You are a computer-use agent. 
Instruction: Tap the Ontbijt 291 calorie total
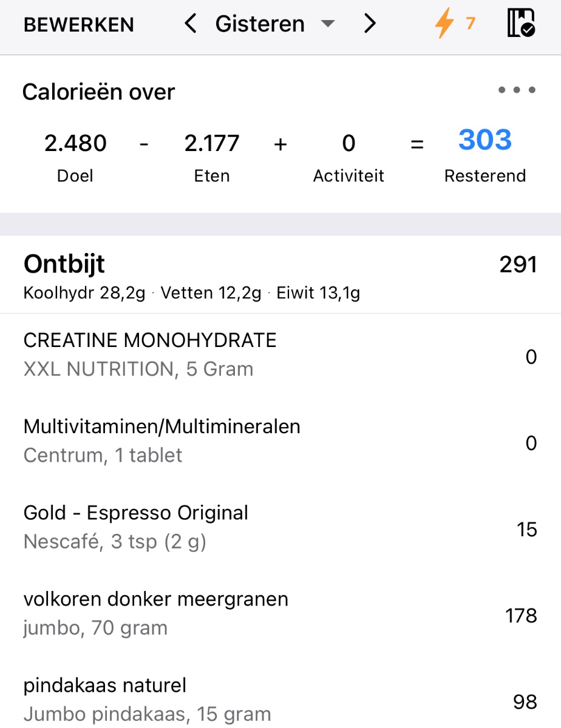point(518,265)
